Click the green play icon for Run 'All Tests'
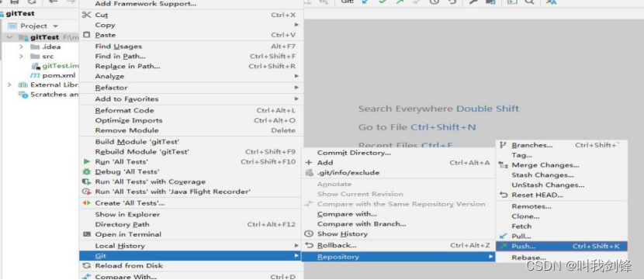The width and height of the screenshot is (644, 280). pos(86,162)
